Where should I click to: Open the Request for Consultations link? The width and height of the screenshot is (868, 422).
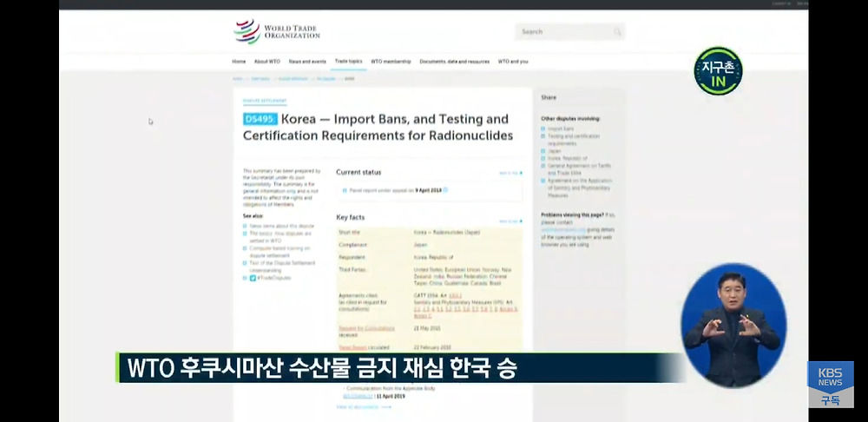coord(366,328)
